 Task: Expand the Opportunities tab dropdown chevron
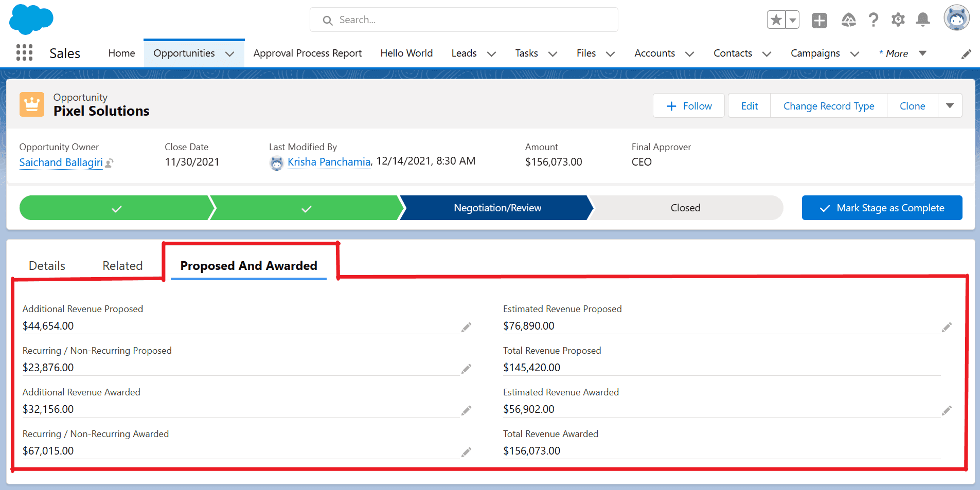click(229, 54)
